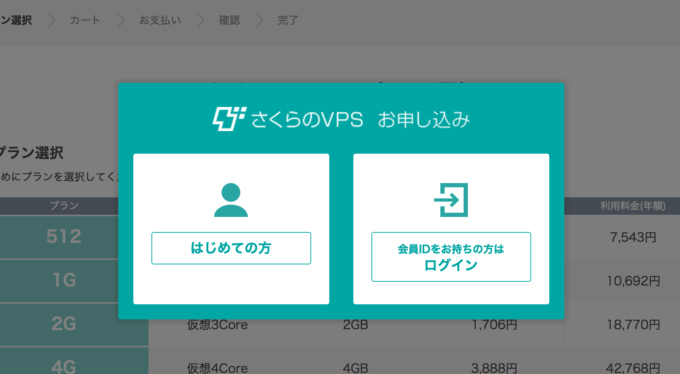Click the 10,692円 annual price

633,281
